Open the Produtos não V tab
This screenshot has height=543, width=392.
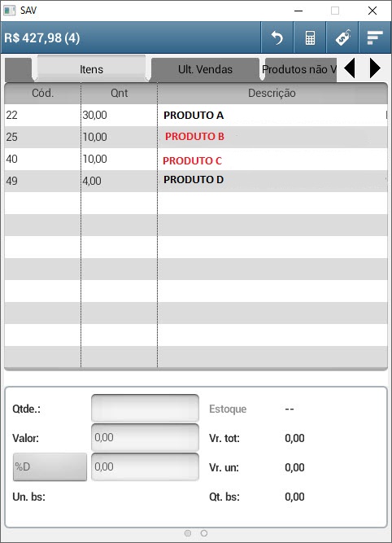click(300, 69)
